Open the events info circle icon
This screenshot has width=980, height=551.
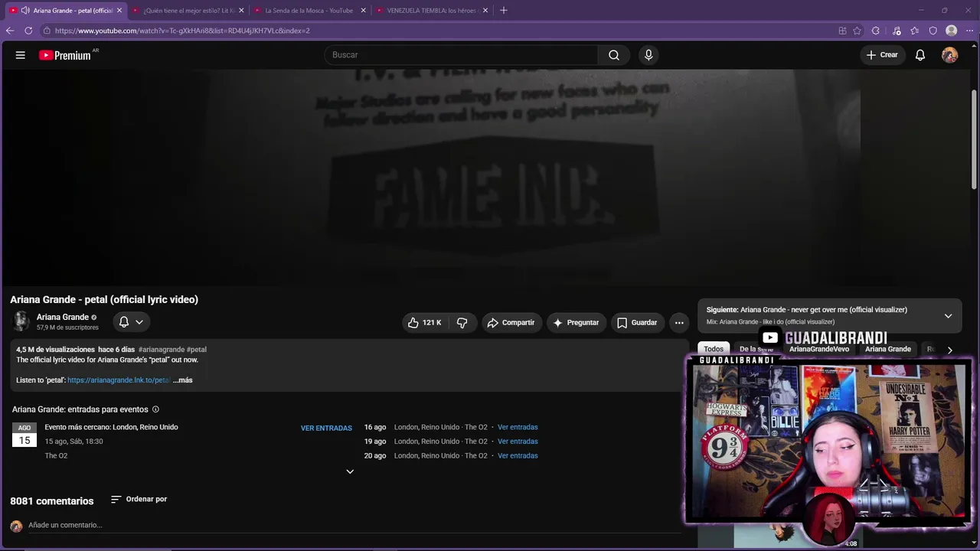155,409
